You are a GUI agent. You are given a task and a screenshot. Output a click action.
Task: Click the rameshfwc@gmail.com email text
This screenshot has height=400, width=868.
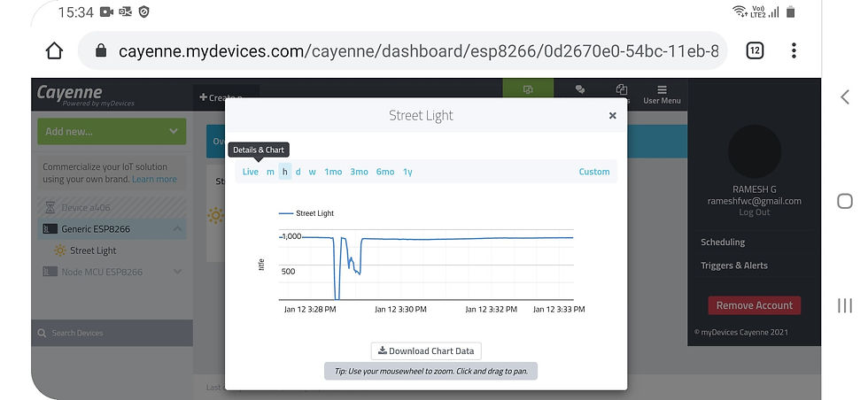(x=754, y=201)
